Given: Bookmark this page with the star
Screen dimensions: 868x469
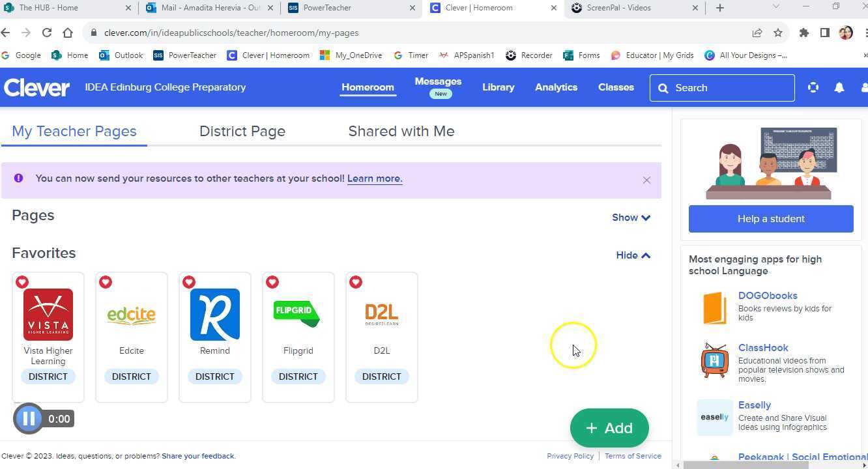Looking at the screenshot, I should click(778, 33).
